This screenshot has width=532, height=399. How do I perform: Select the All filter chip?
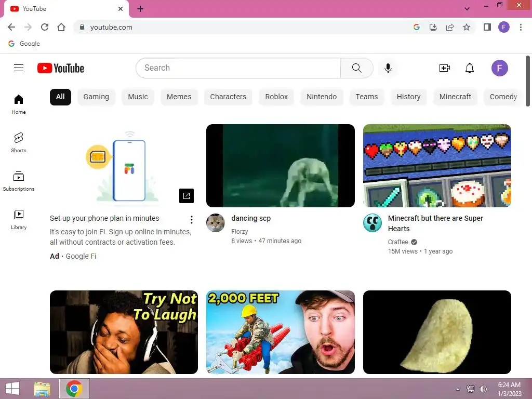tap(60, 97)
